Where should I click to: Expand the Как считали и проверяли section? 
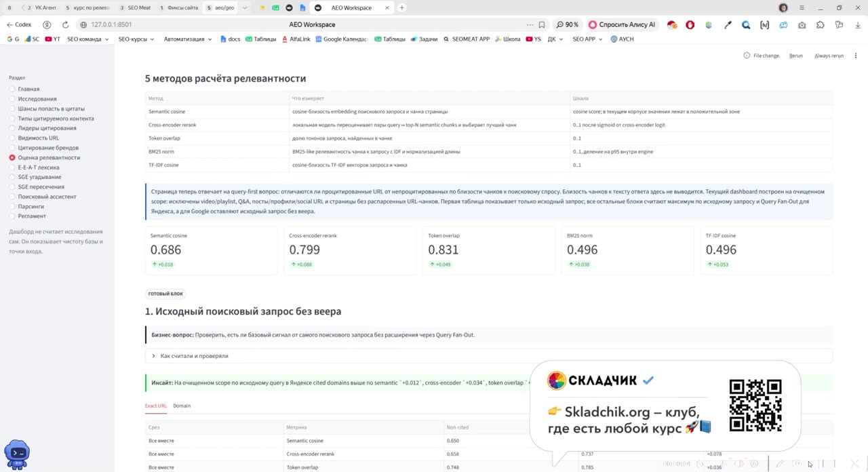coord(488,356)
